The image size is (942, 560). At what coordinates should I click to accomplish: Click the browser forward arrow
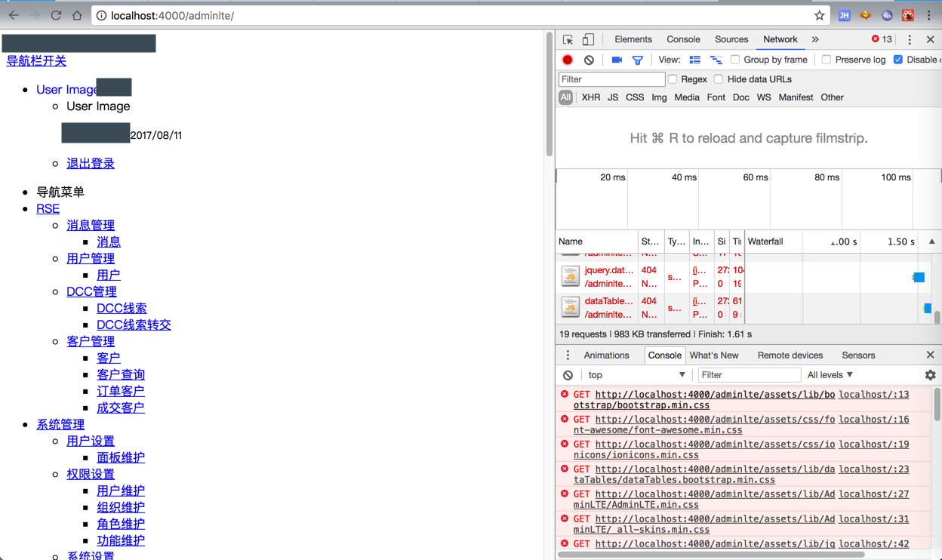(35, 15)
